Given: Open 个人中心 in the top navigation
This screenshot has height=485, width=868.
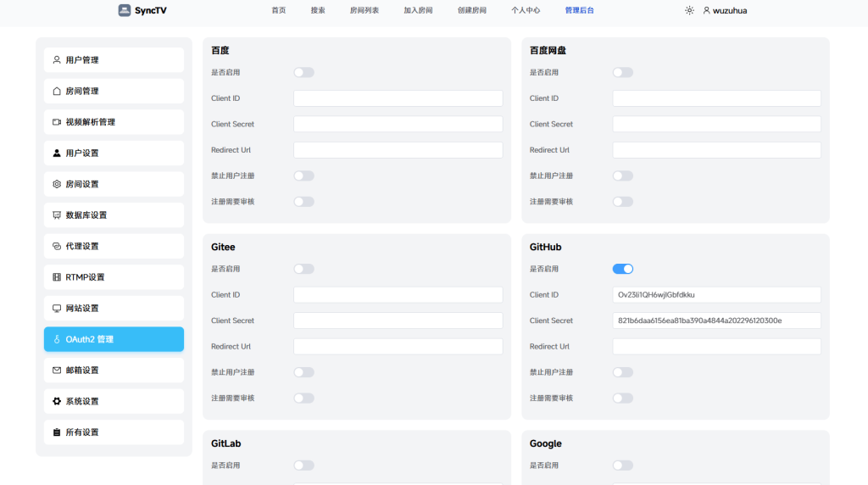Looking at the screenshot, I should pyautogui.click(x=526, y=10).
